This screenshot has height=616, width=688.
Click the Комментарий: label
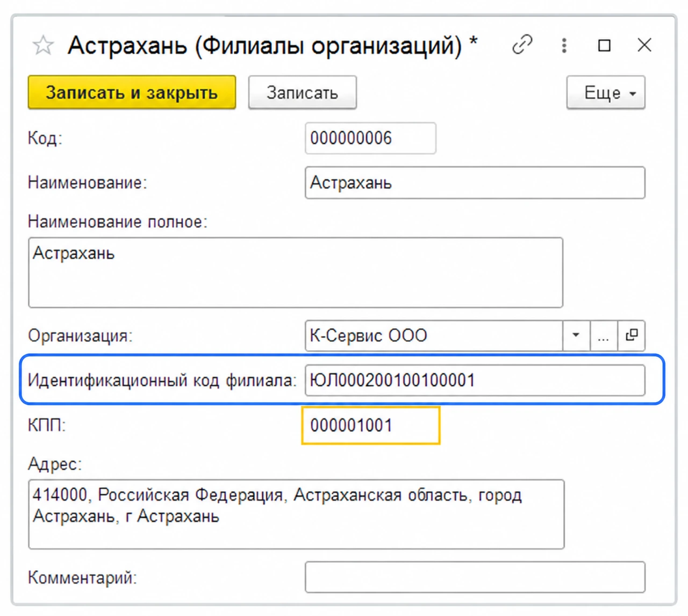(x=82, y=578)
